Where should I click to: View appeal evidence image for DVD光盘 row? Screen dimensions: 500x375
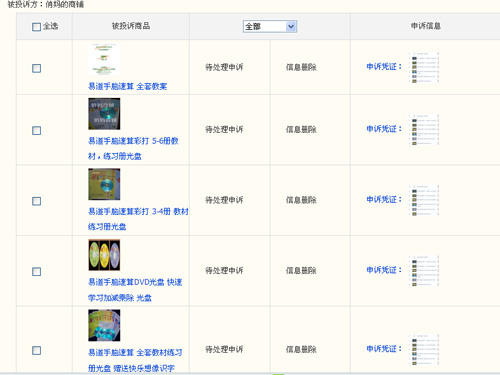(x=424, y=271)
